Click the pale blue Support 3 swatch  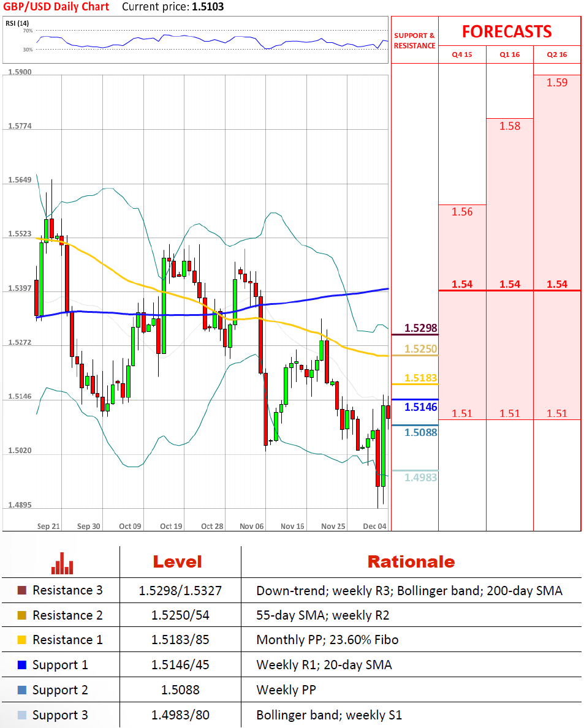[22, 715]
